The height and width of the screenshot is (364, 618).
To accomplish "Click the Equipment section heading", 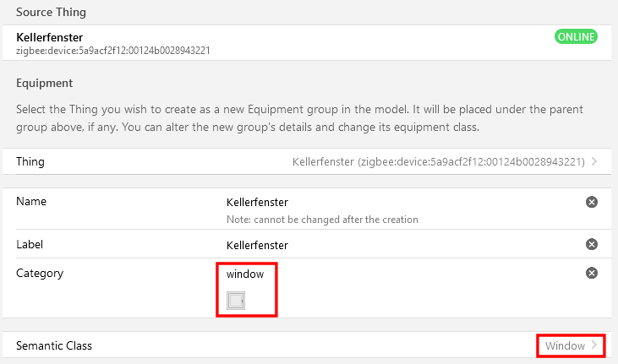I will (x=44, y=83).
